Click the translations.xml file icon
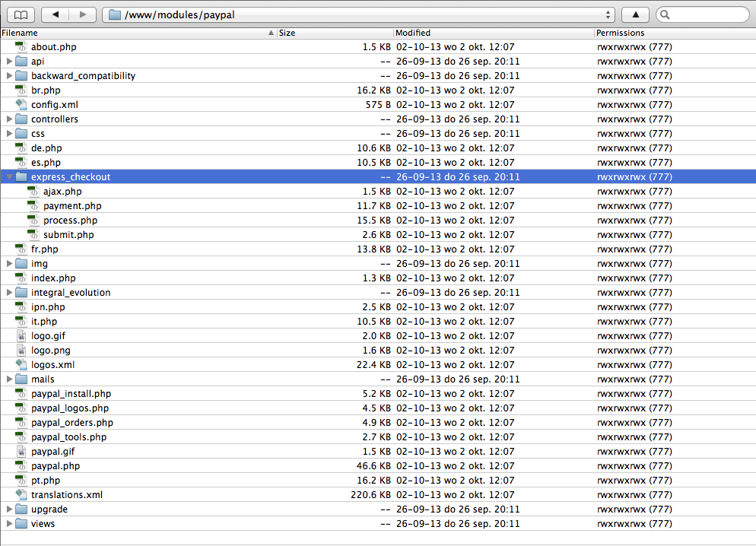756x546 pixels. [x=21, y=495]
